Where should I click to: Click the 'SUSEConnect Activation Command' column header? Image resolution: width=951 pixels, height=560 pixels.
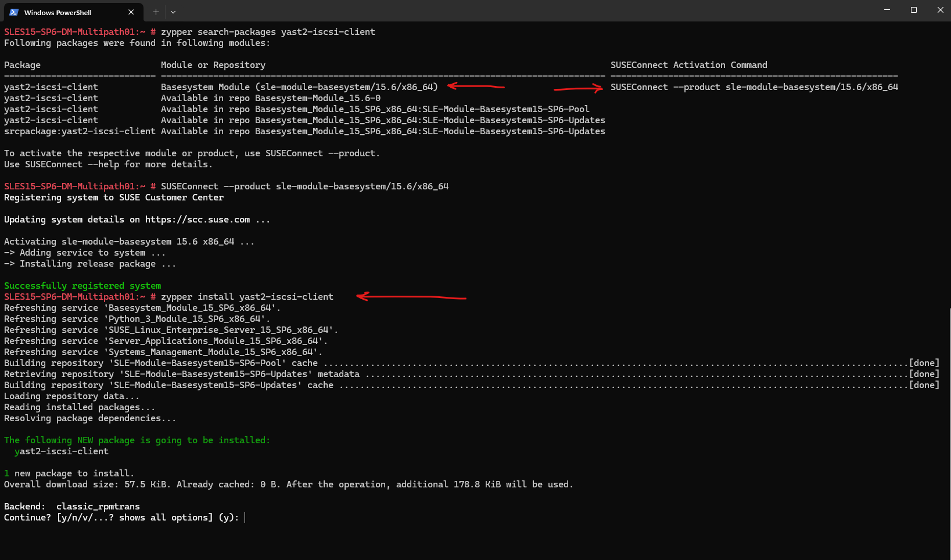[688, 65]
